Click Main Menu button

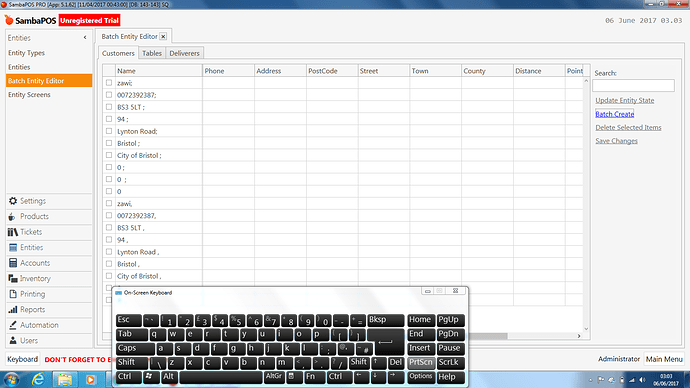pos(664,359)
